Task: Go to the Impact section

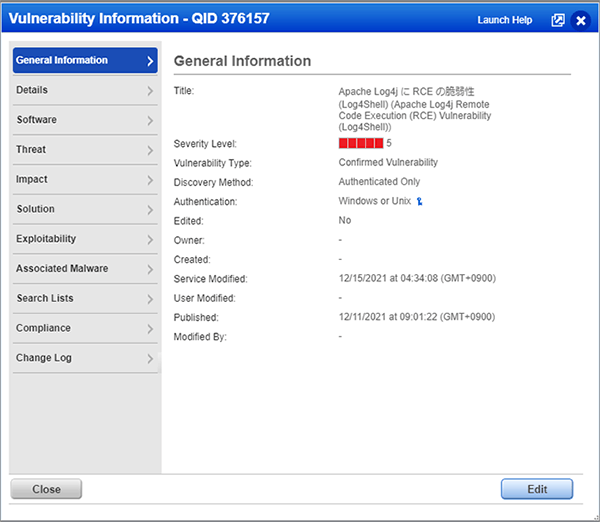Action: (x=85, y=179)
